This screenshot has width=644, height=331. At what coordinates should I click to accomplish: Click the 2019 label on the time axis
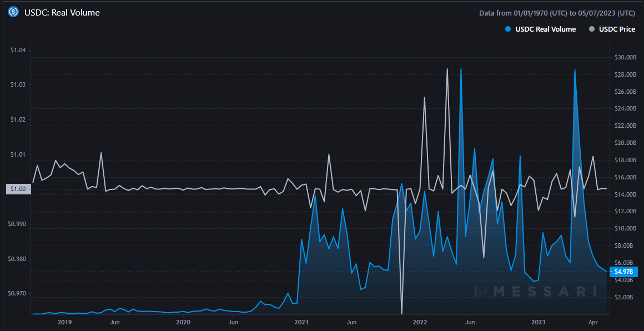point(65,322)
